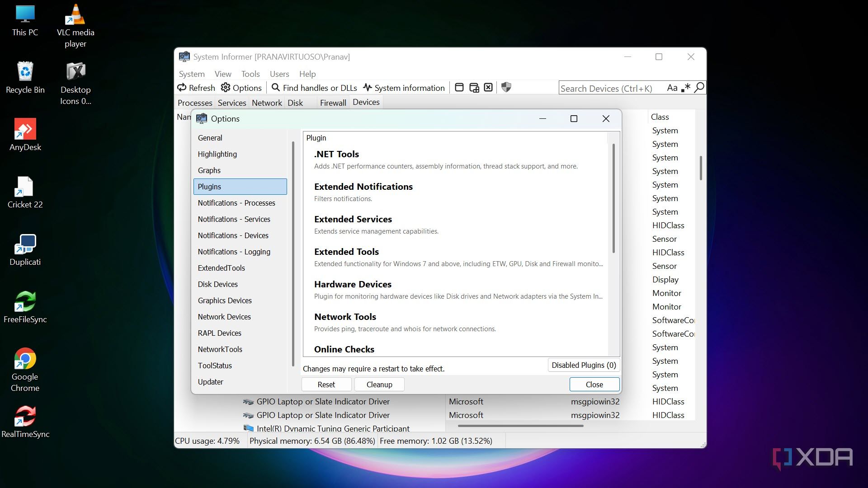
Task: Open Duplicati desktop icon
Action: pos(25,249)
